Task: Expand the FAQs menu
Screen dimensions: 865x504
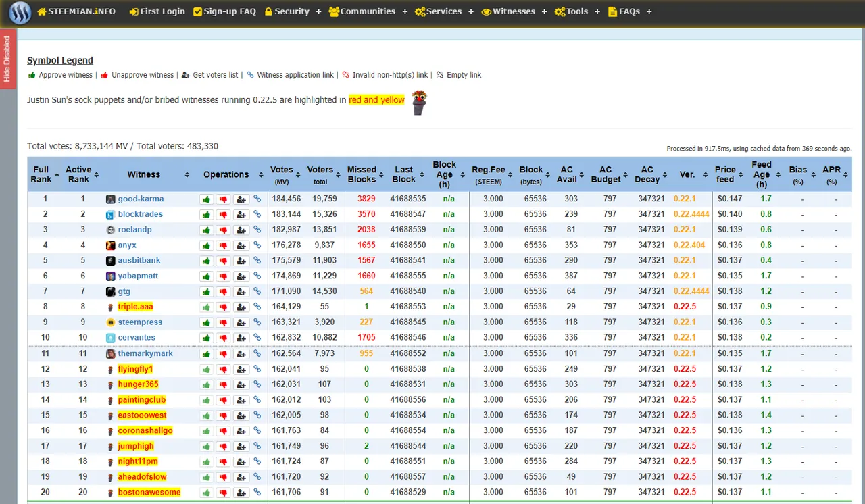Action: tap(630, 11)
